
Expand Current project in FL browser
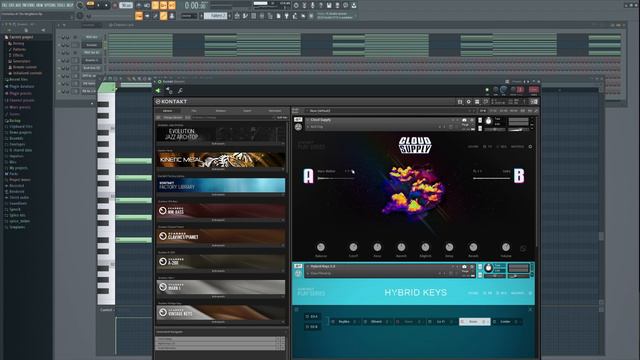tap(21, 37)
